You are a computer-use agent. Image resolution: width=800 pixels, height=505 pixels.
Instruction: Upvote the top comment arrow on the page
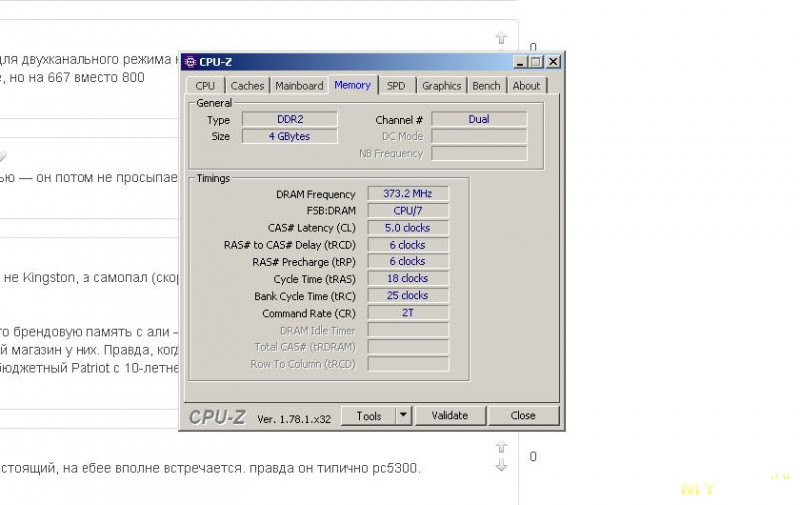pos(501,38)
